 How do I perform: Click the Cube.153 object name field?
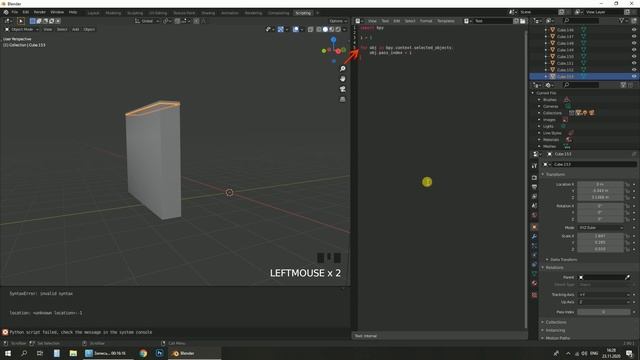click(594, 164)
